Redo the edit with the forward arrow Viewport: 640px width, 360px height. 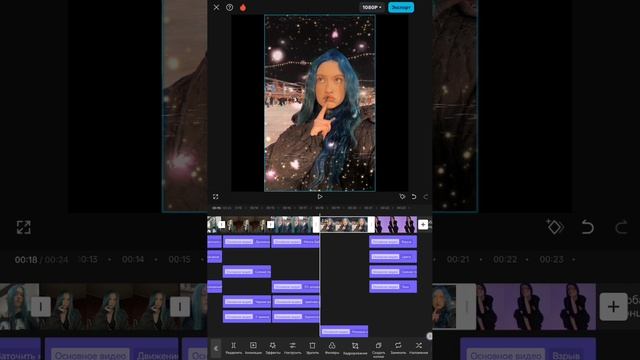(x=426, y=197)
